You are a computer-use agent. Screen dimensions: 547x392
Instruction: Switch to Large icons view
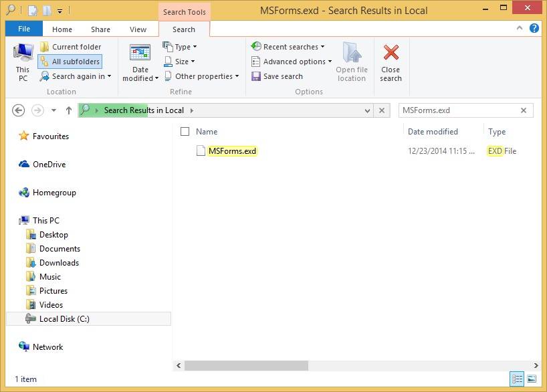(x=532, y=379)
